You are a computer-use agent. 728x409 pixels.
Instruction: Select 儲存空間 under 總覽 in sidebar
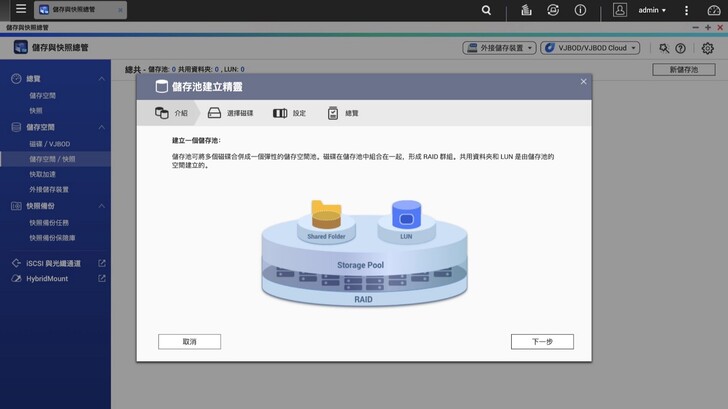[x=42, y=96]
